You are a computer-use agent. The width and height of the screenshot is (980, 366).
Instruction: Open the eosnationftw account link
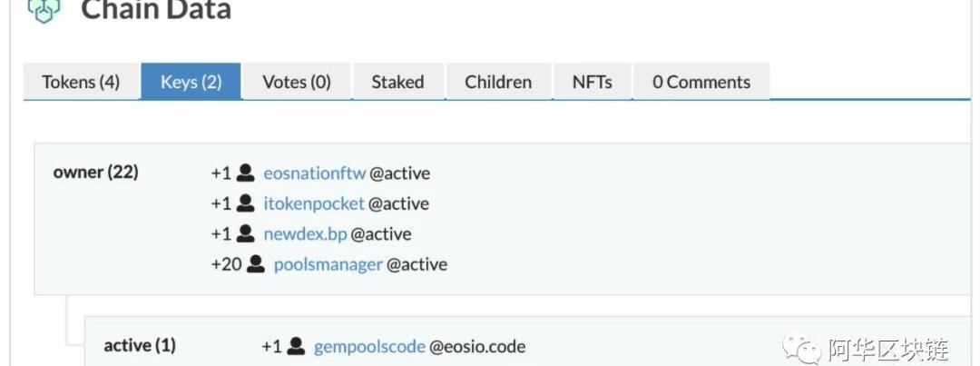click(314, 173)
